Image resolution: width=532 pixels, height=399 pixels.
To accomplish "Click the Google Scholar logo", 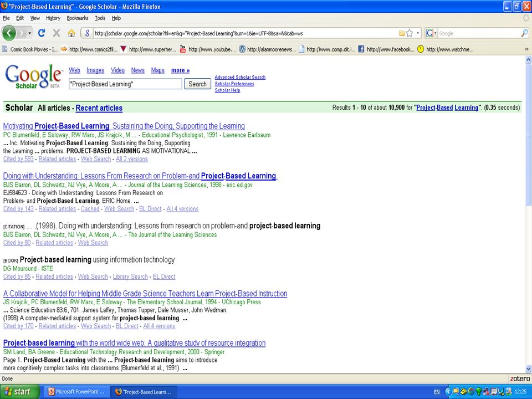I will [x=34, y=76].
